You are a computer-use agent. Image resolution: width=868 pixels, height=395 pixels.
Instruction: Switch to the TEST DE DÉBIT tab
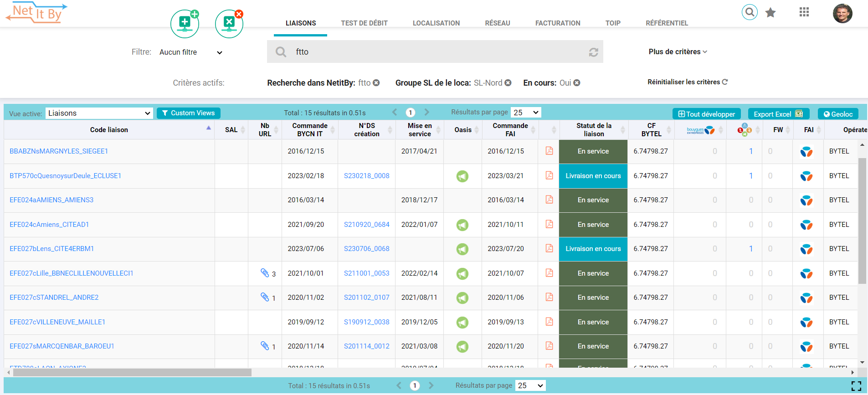(x=364, y=23)
